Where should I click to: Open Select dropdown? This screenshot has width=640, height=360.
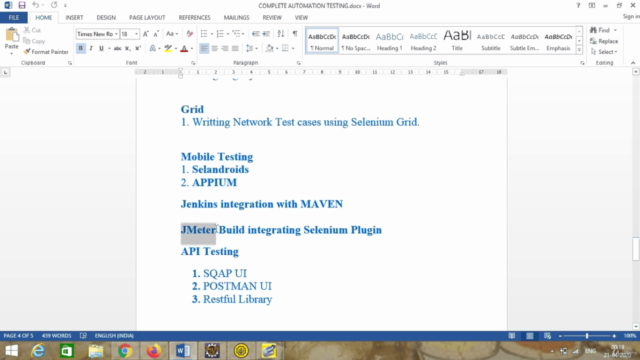[x=604, y=52]
